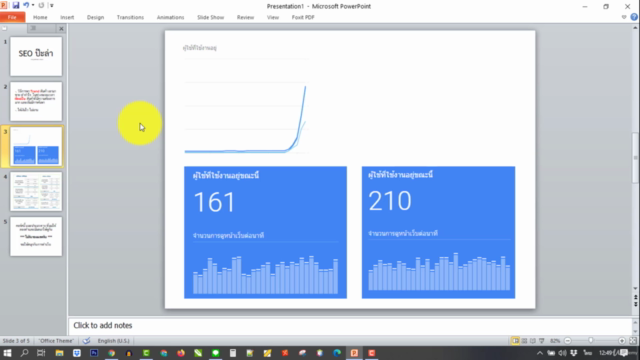Select the blue card showing 161
The image size is (640, 360).
265,232
